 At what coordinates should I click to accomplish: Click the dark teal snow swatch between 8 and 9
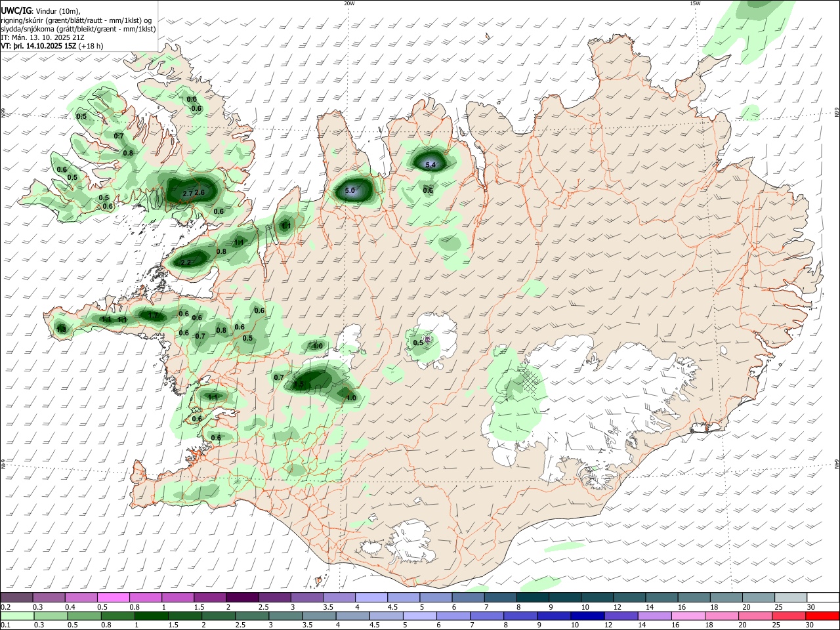click(x=533, y=597)
